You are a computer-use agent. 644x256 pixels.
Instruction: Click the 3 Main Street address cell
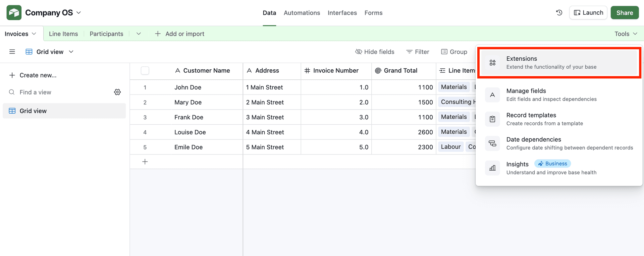[272, 117]
